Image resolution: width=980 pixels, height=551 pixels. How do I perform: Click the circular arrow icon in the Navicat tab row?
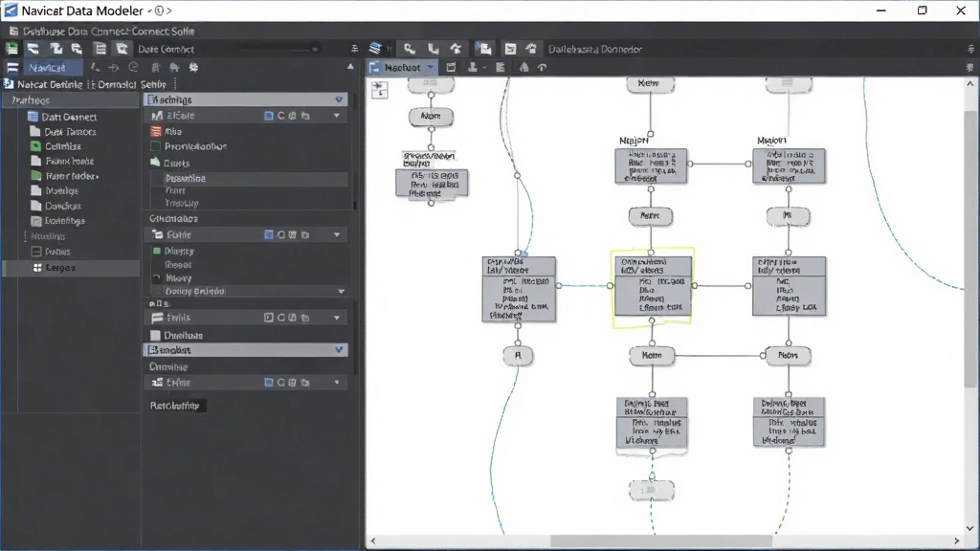tap(133, 68)
